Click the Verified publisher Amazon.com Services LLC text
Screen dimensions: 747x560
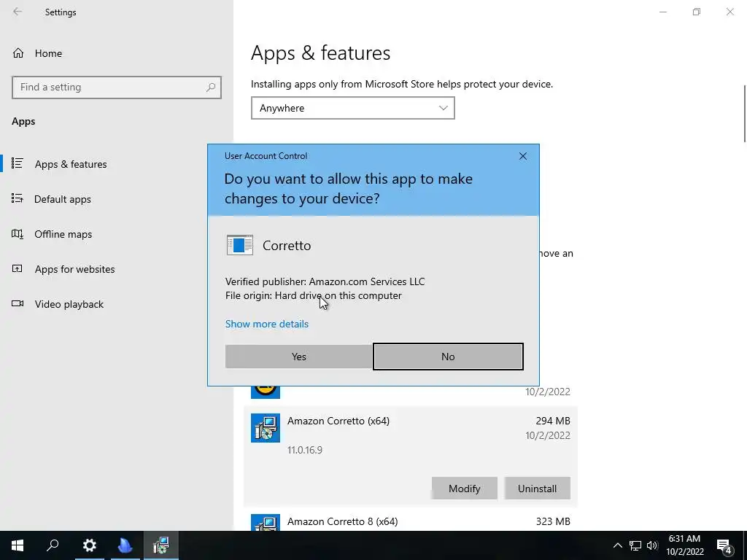pyautogui.click(x=325, y=281)
